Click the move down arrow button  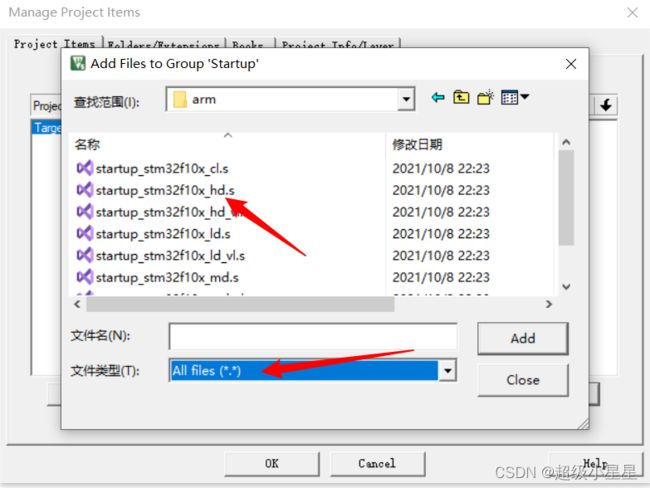pos(606,105)
